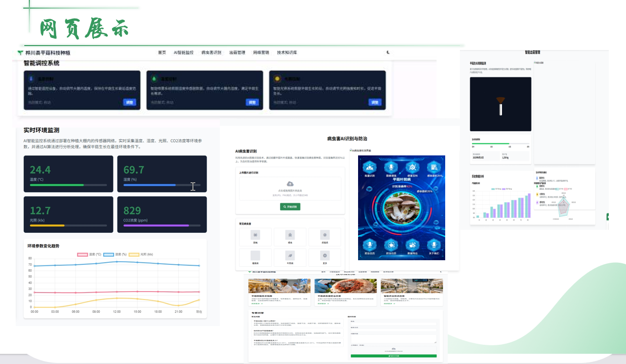This screenshot has width=626, height=364.
Task: Select the 病害百科 hexagon icon
Action: pyautogui.click(x=411, y=168)
